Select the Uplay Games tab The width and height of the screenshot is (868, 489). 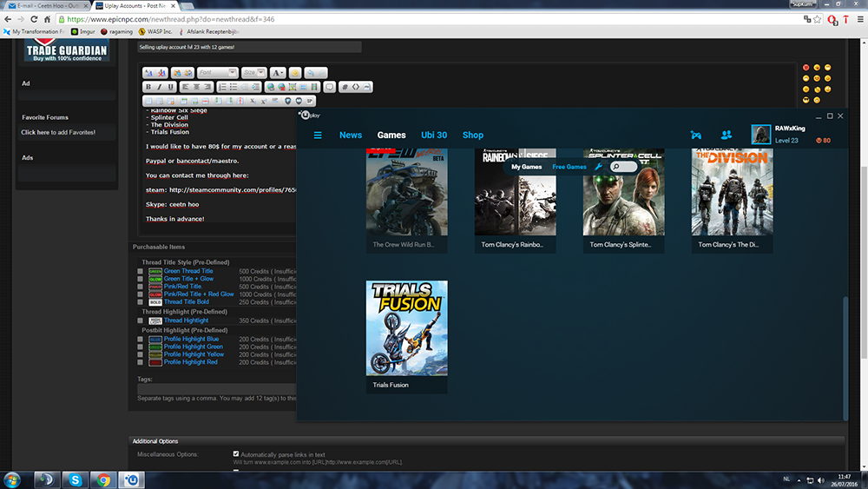point(391,135)
